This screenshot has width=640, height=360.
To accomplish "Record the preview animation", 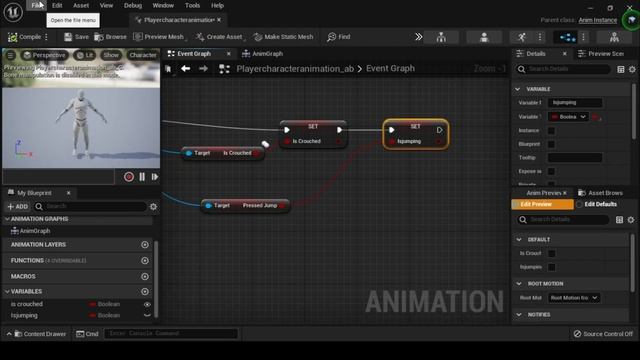I will coord(129,177).
